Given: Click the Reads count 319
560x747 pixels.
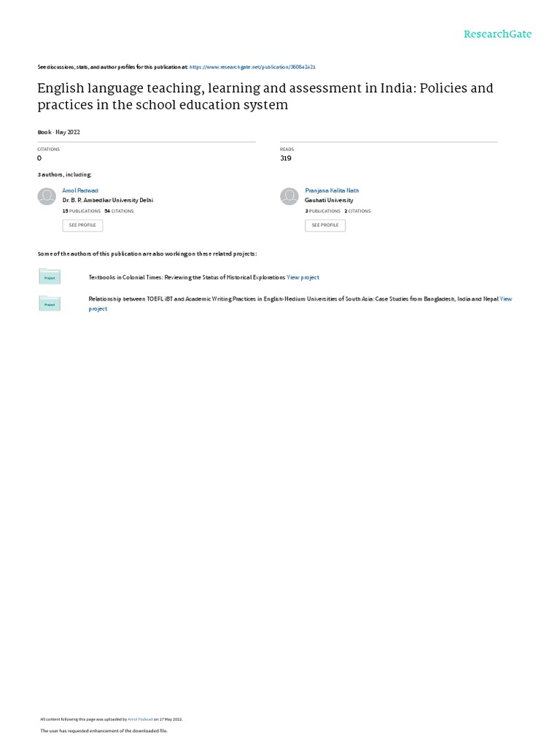Looking at the screenshot, I should coord(286,158).
